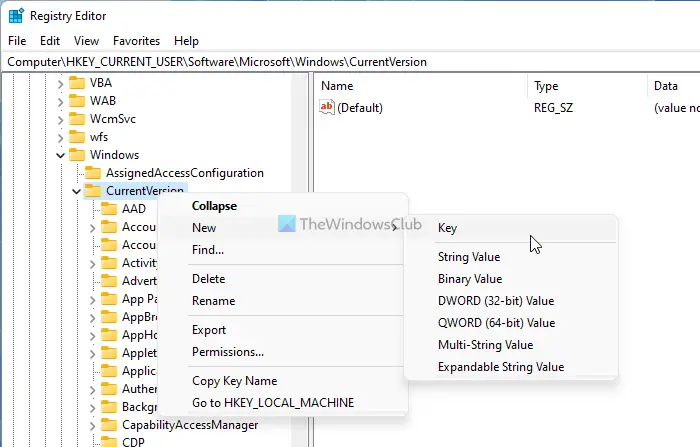Click the CDP folder icon
This screenshot has height=447, width=700.
pos(109,442)
